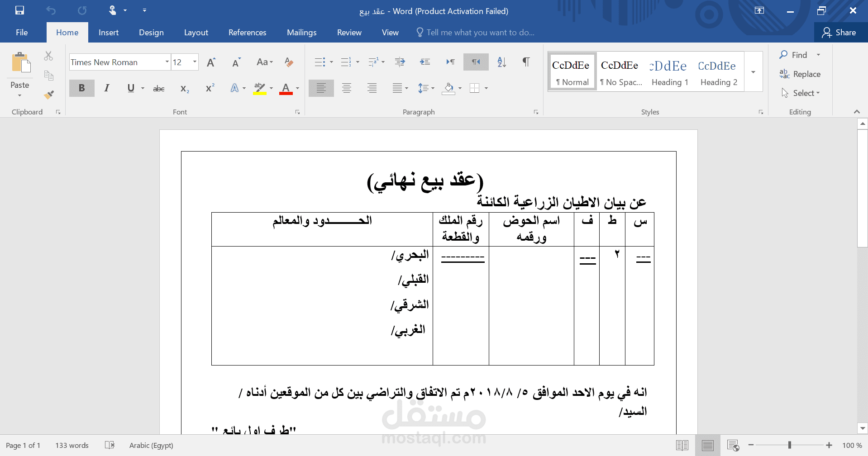Click the Tell me what you want box
Image resolution: width=868 pixels, height=456 pixels.
point(475,33)
